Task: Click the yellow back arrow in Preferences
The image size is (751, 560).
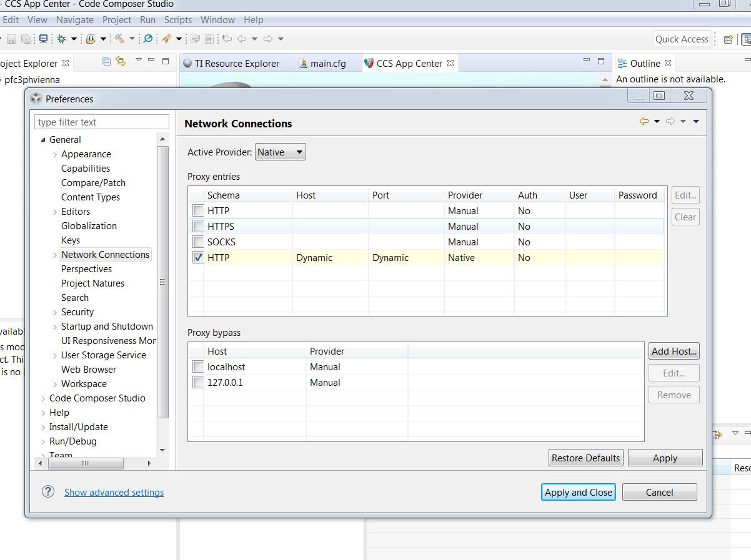Action: tap(644, 121)
